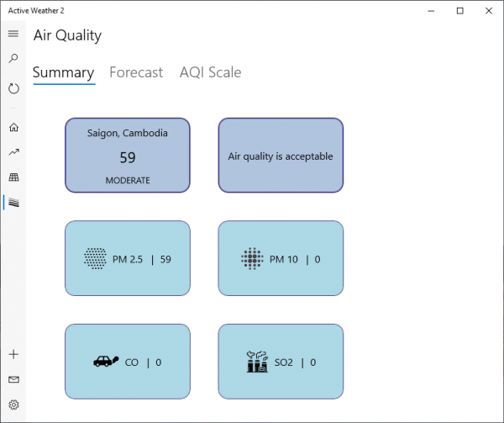Select the CO car exhaust tile
504x423 pixels.
pyautogui.click(x=128, y=362)
